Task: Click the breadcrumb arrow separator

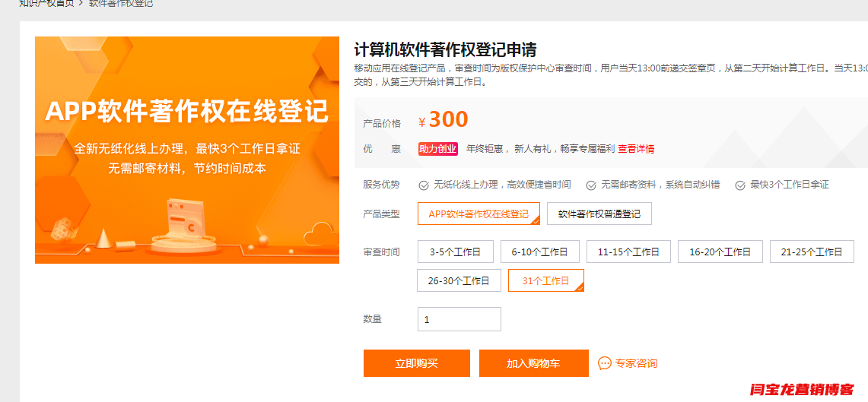Action: pos(81,3)
